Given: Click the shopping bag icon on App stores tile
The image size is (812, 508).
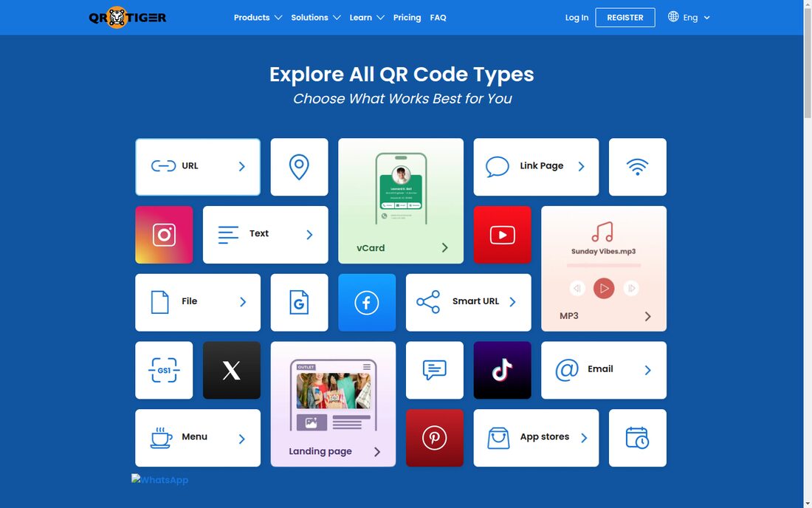Looking at the screenshot, I should pos(498,438).
